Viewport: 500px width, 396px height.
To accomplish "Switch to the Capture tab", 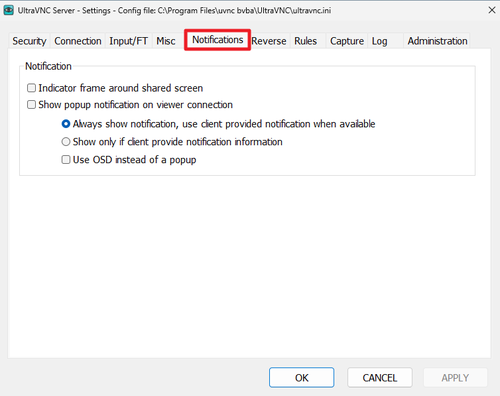I will click(347, 41).
